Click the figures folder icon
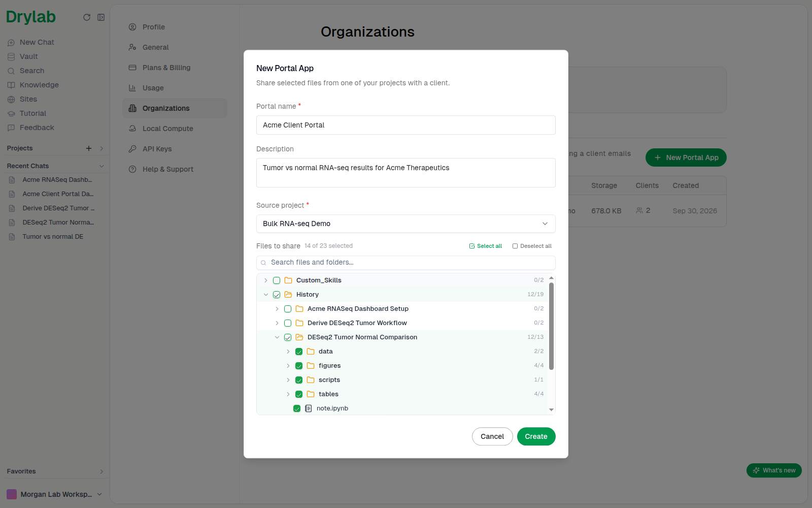 [311, 366]
